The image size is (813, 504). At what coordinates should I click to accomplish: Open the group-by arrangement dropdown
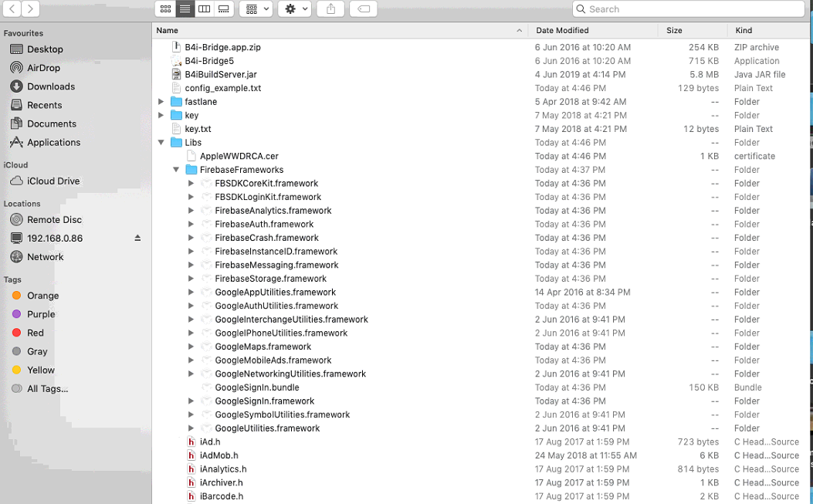pos(256,8)
